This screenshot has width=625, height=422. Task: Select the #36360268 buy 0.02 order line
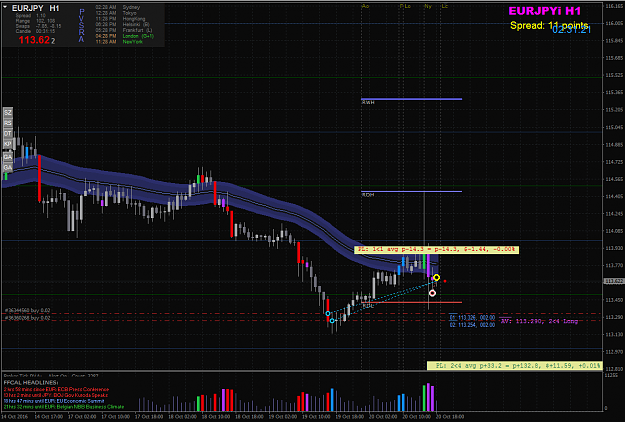(28, 318)
